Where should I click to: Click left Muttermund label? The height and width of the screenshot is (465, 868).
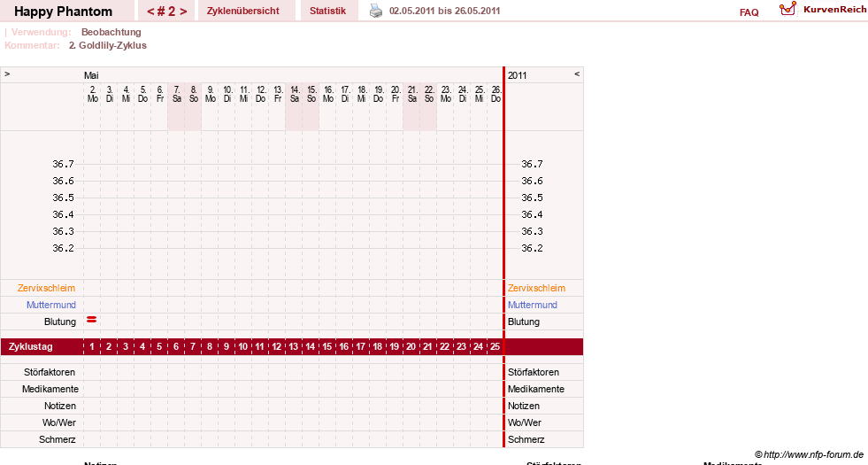51,305
